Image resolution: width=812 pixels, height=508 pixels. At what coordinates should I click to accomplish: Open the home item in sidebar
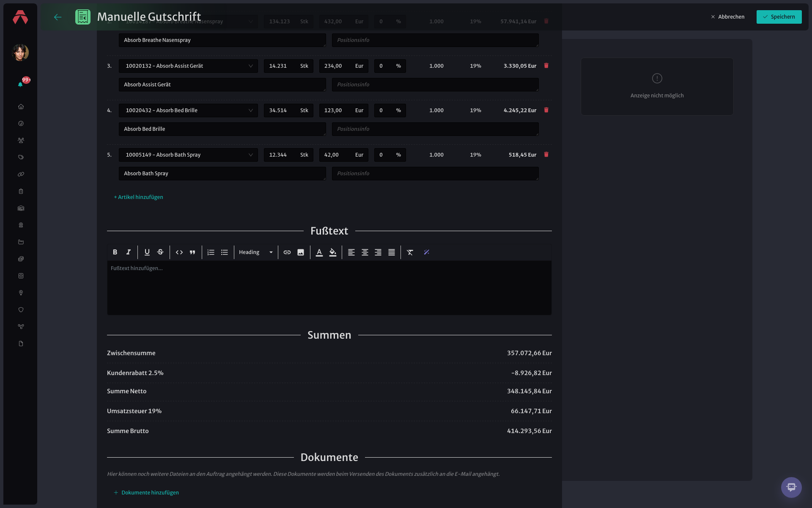tap(21, 107)
